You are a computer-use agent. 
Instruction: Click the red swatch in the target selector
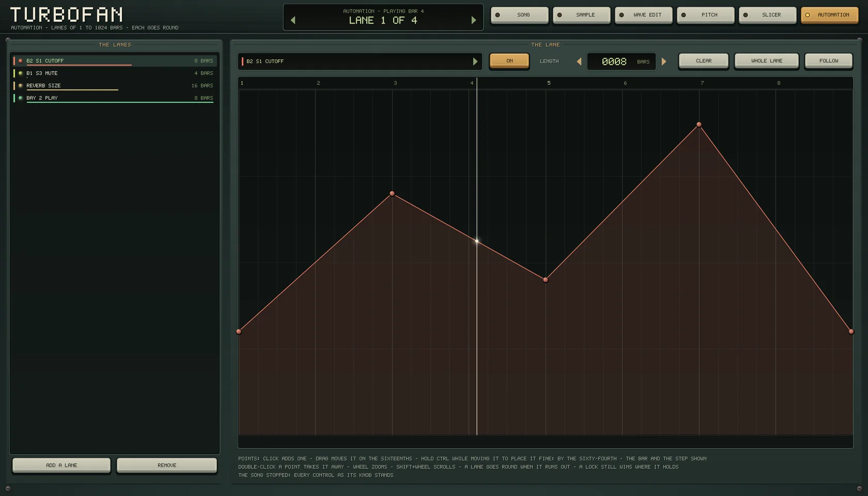coord(242,61)
